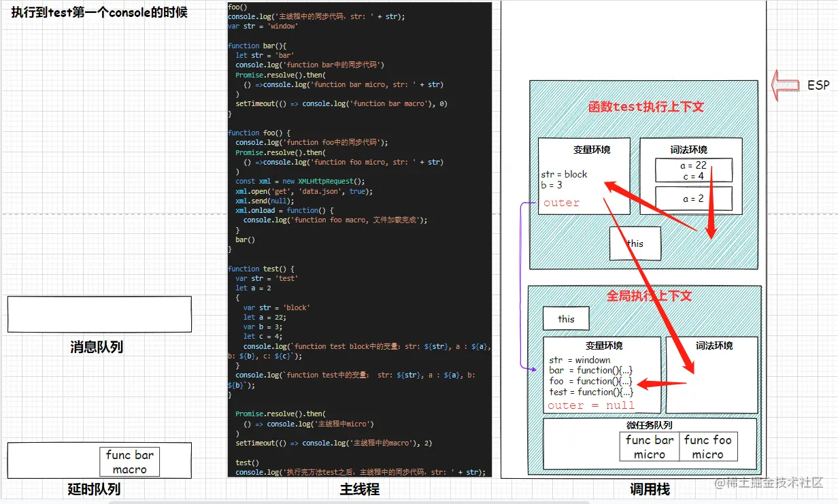Select 'str = block' in test variable environment
This screenshot has width=838, height=504.
(x=564, y=174)
